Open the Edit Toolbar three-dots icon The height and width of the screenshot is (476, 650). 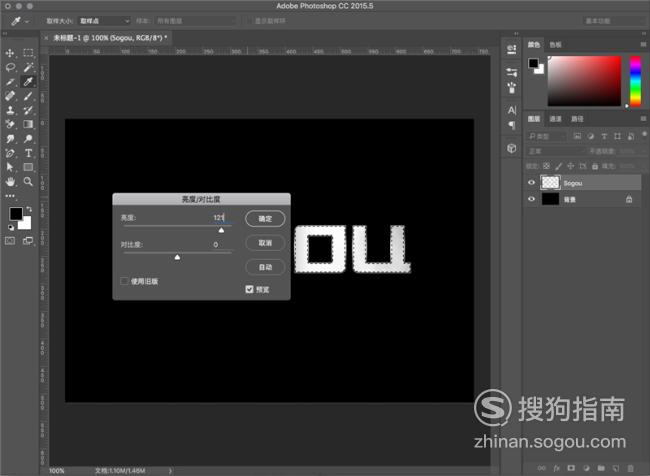(10, 196)
